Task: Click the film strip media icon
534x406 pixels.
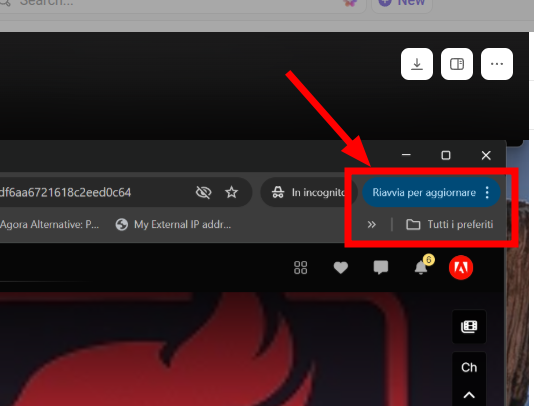Action: tap(469, 327)
